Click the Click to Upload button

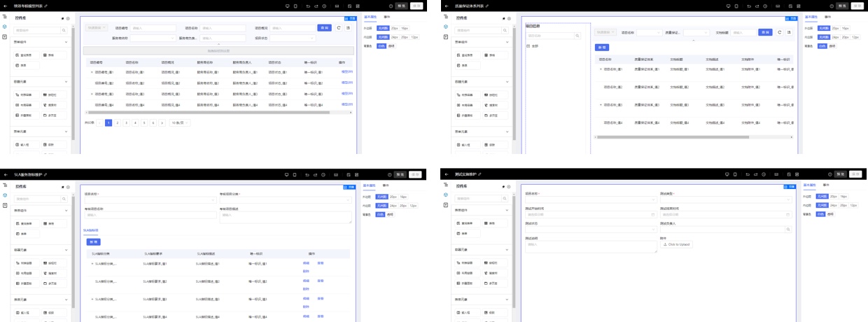[676, 244]
